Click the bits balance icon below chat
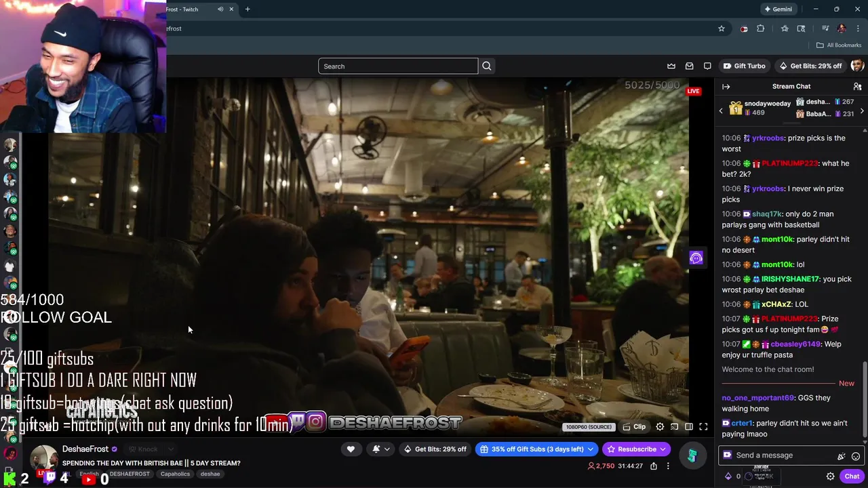This screenshot has height=488, width=868. point(728,476)
